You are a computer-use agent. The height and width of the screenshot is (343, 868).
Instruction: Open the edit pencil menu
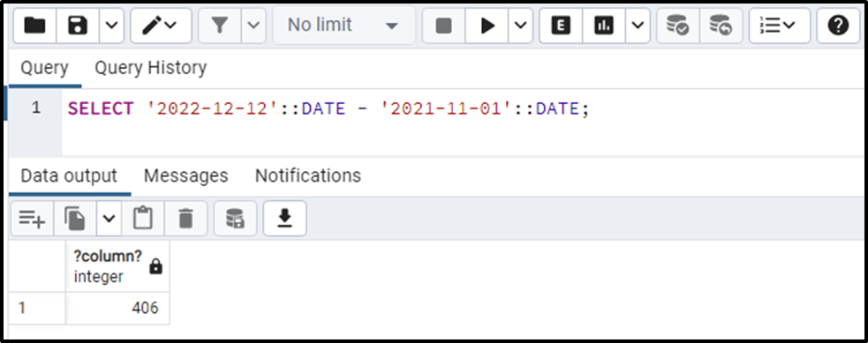coord(161,26)
